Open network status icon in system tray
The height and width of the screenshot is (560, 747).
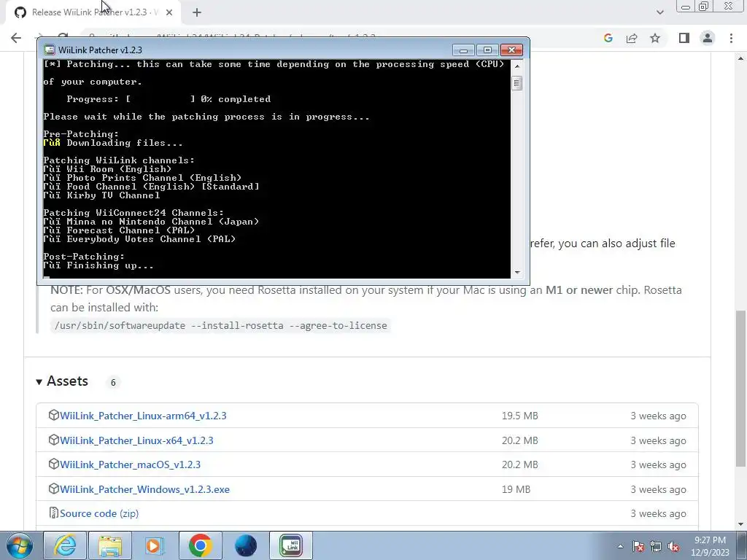656,546
